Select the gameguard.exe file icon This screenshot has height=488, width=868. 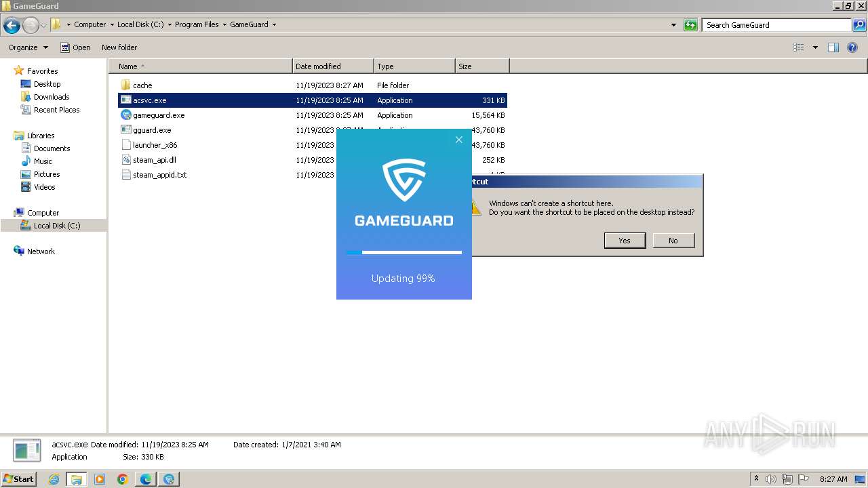pyautogui.click(x=125, y=115)
